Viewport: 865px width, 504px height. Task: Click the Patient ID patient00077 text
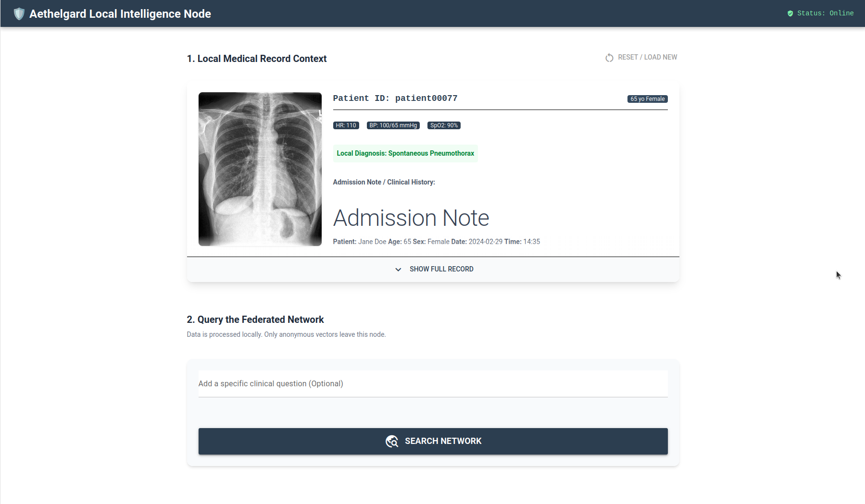coord(395,98)
